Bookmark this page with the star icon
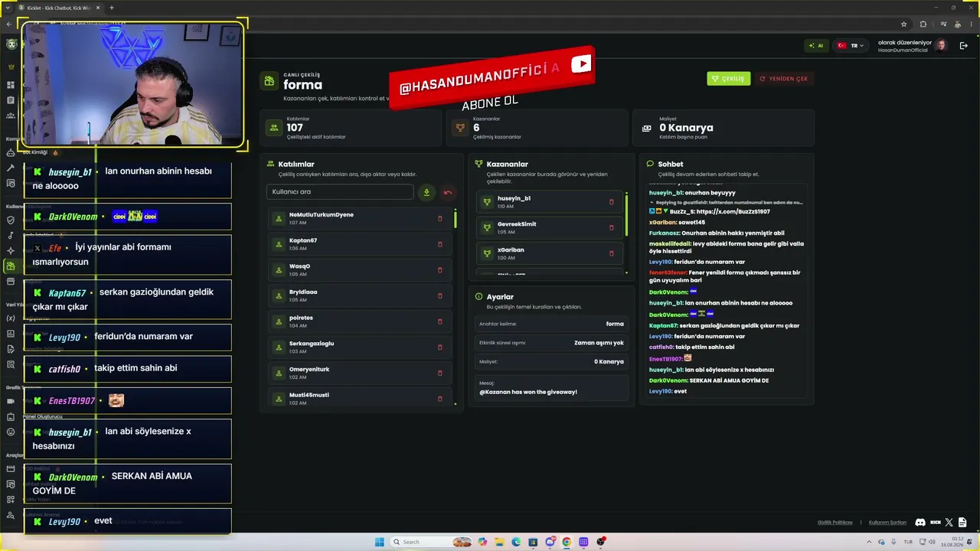Viewport: 980px width, 551px height. pyautogui.click(x=903, y=24)
